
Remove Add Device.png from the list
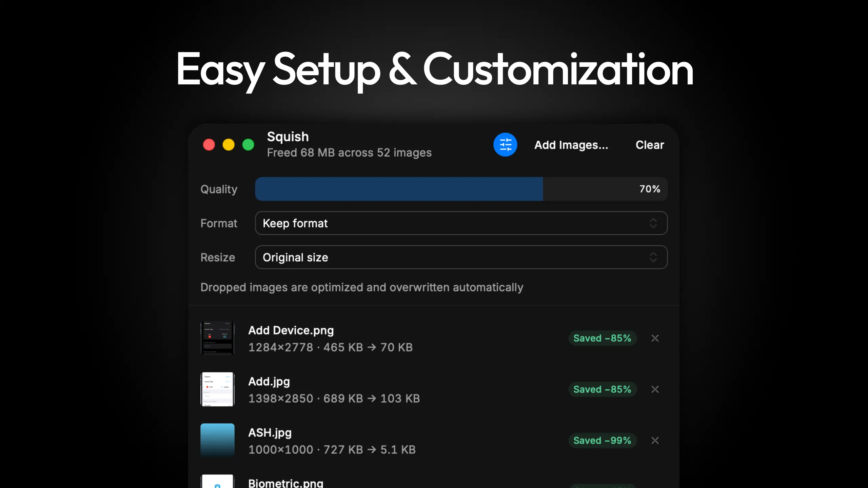[x=655, y=338]
